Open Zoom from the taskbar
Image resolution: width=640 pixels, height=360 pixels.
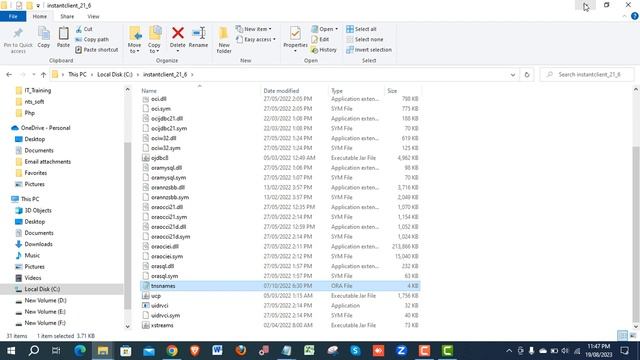pos(401,351)
